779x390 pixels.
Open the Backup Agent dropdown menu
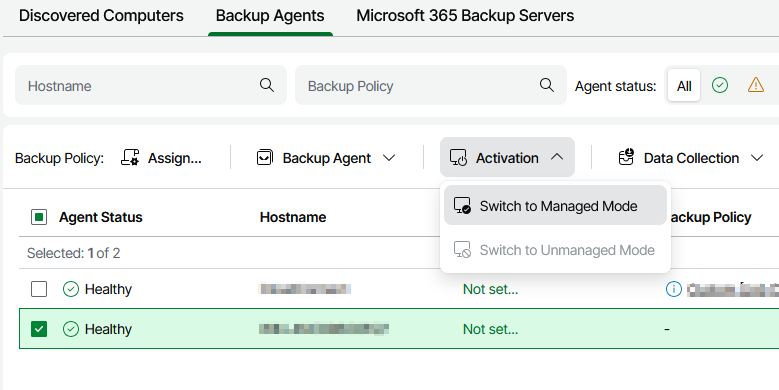(x=326, y=158)
